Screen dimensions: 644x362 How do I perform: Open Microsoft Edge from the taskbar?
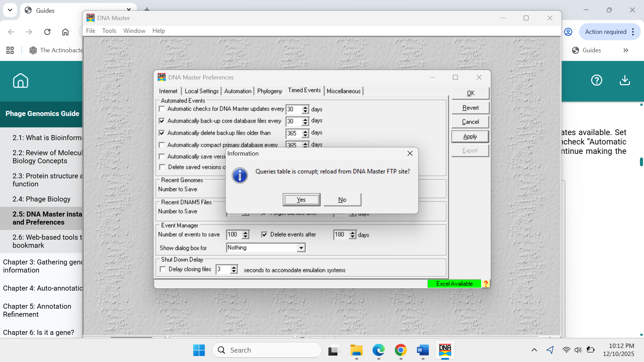tap(378, 350)
